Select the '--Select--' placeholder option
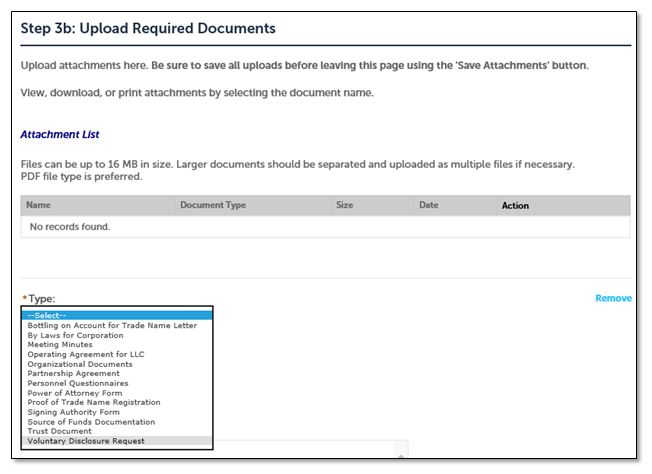652x474 pixels. (117, 315)
